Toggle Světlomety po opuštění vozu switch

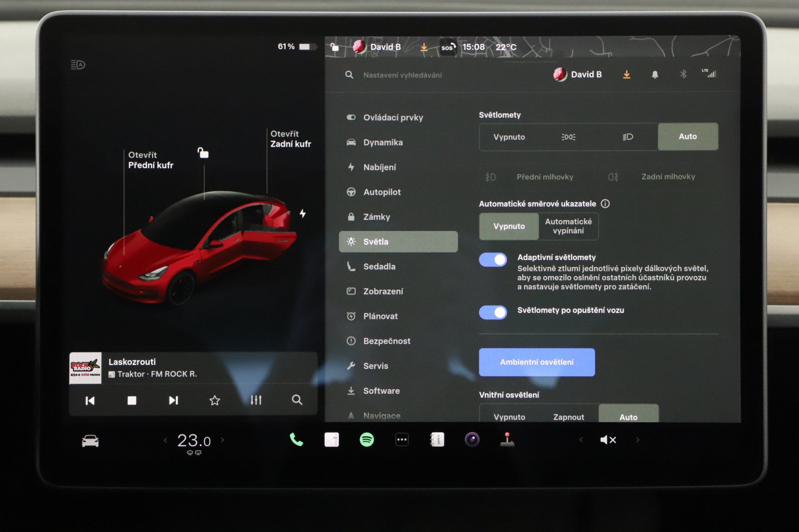[x=493, y=312]
